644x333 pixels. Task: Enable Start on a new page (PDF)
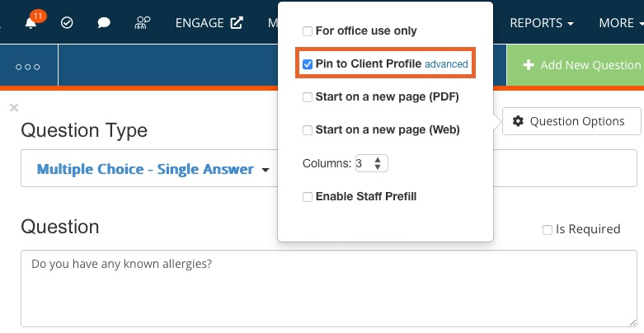pos(308,97)
